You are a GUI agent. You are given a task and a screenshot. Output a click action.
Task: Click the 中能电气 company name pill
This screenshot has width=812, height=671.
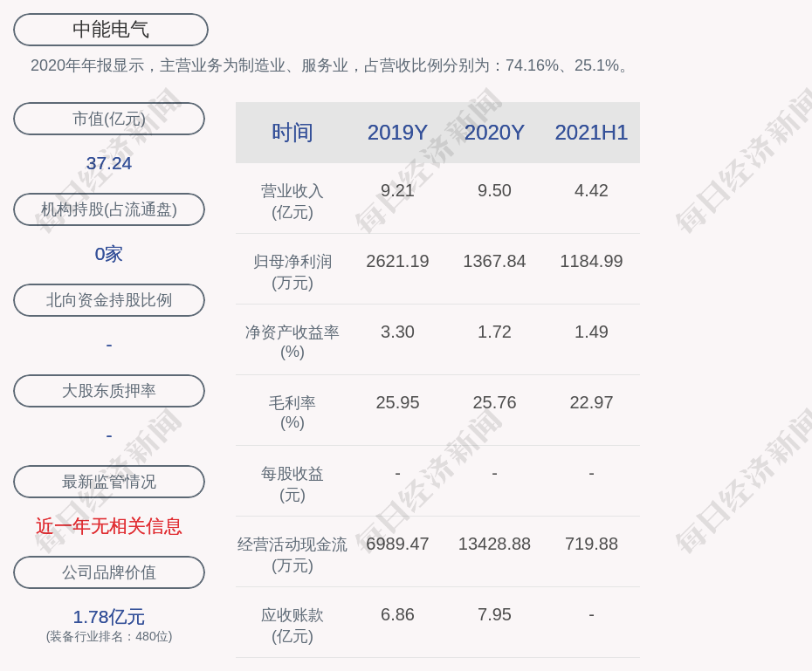pos(111,30)
